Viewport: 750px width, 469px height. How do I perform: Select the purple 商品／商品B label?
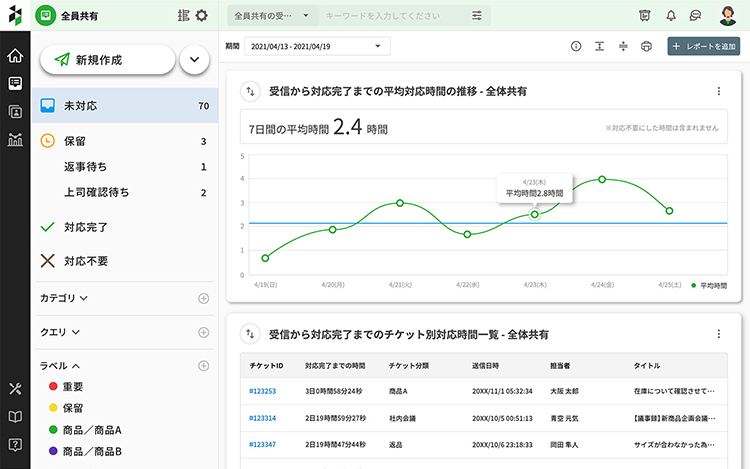(85, 451)
